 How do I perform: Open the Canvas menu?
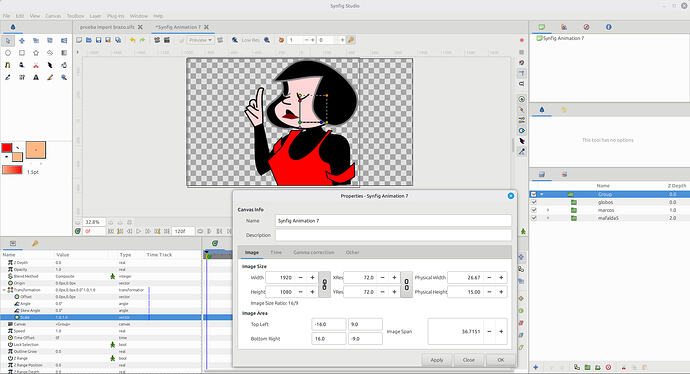[x=53, y=16]
